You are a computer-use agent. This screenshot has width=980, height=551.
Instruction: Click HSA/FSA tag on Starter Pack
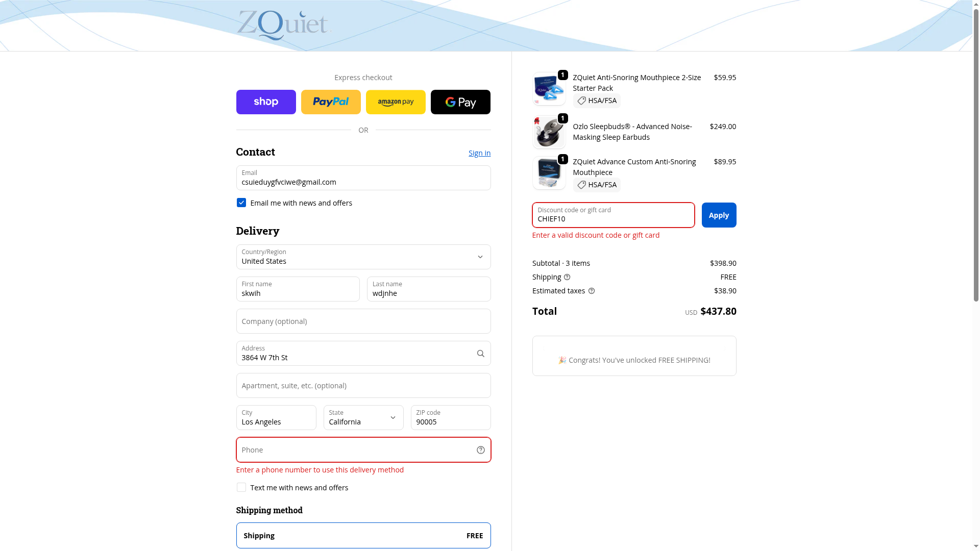click(597, 101)
